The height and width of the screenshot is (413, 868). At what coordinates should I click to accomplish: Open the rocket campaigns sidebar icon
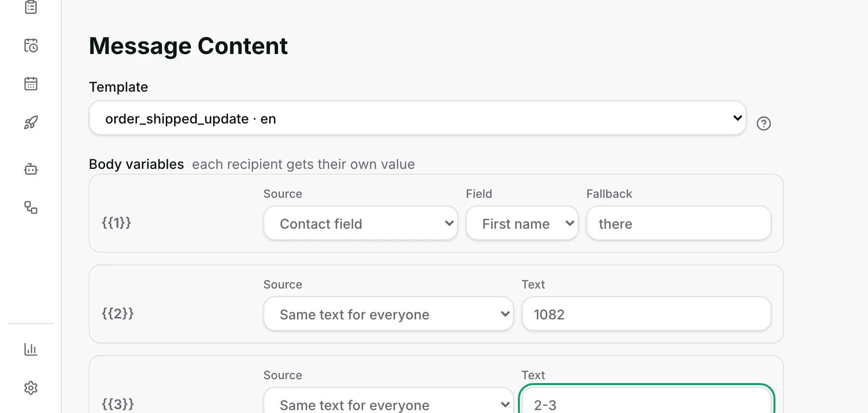point(31,123)
